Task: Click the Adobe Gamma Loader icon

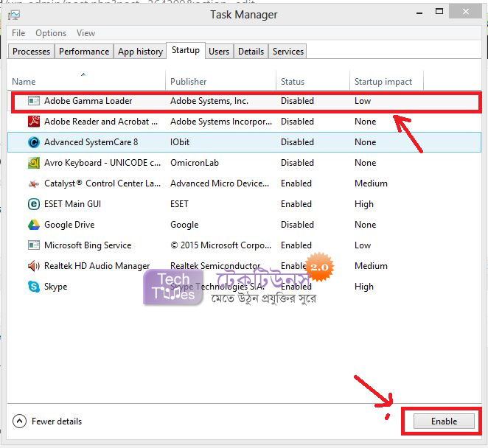Action: click(x=34, y=101)
